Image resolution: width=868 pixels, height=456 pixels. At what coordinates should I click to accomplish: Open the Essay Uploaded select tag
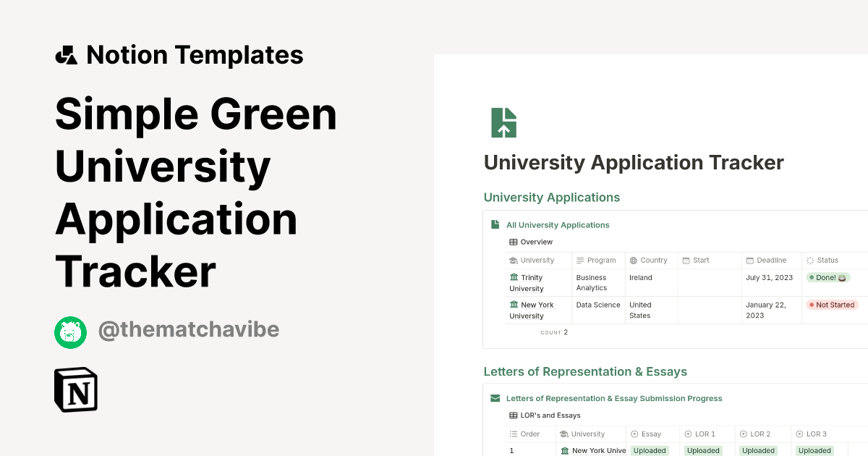tap(649, 450)
